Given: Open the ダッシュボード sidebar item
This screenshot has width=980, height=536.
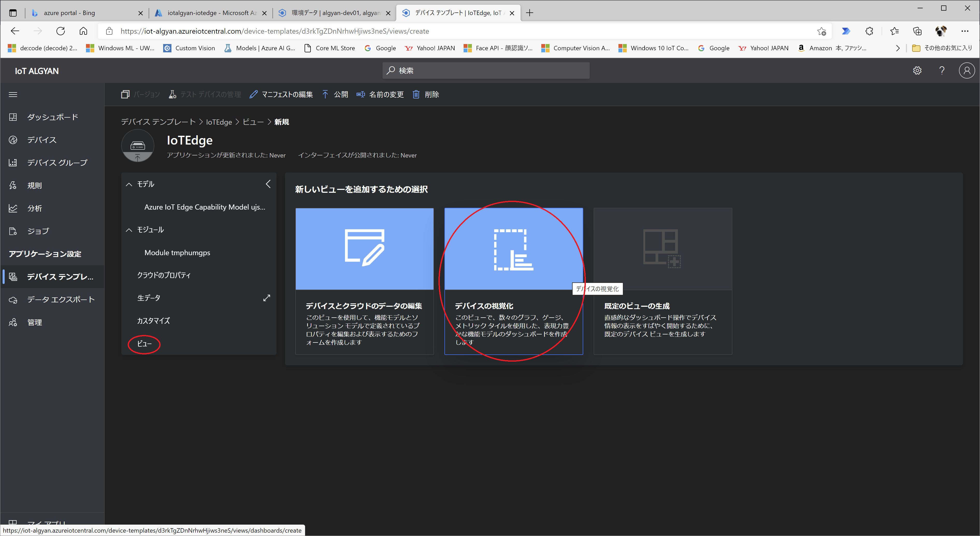Looking at the screenshot, I should [53, 117].
